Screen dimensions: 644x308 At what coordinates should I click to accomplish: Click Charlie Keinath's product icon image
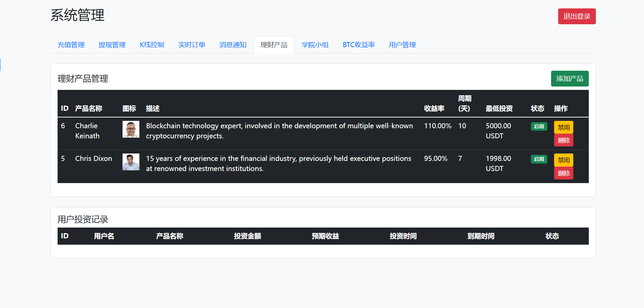pos(131,129)
